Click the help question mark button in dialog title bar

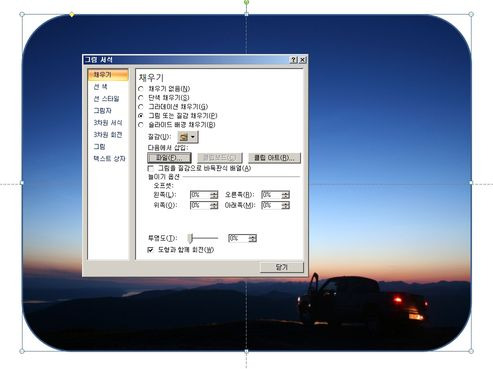coord(294,60)
